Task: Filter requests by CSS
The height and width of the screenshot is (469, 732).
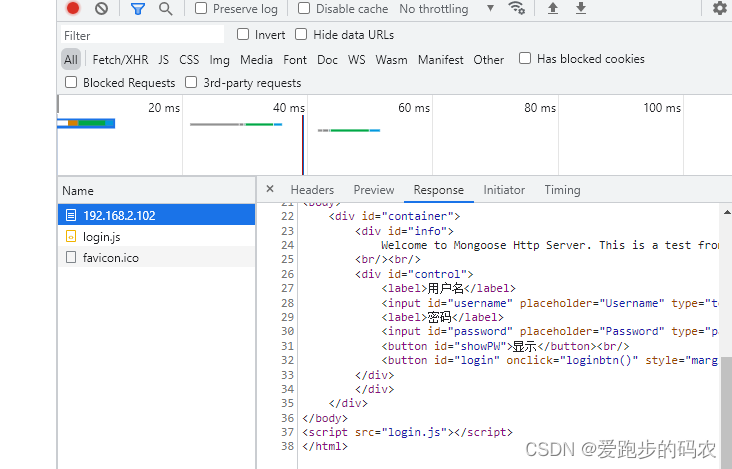Action: coord(189,60)
